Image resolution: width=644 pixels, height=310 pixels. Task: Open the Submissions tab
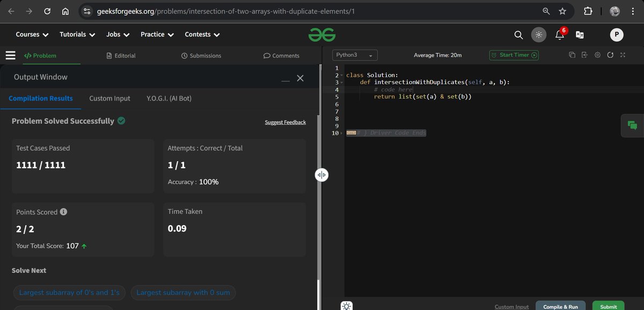[201, 55]
